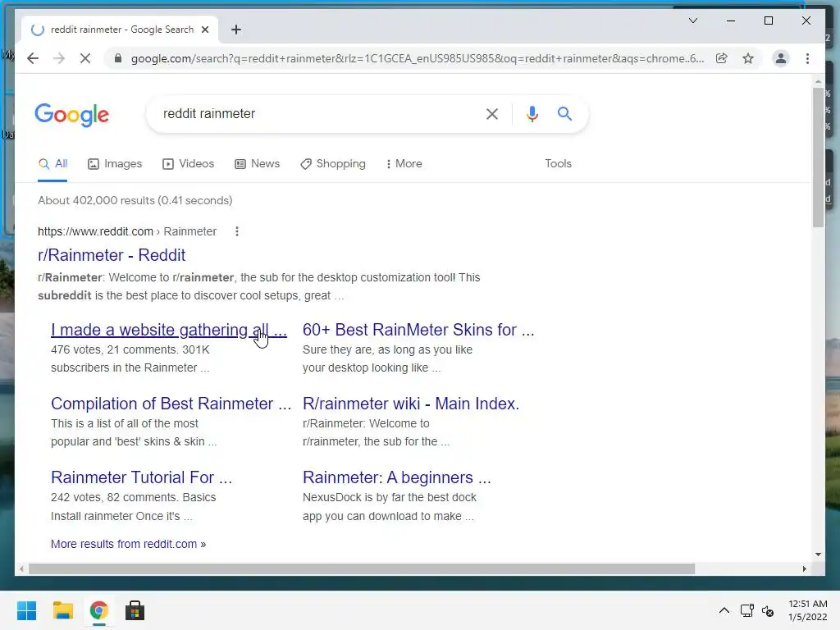Open a new tab
The width and height of the screenshot is (840, 630).
coord(235,30)
